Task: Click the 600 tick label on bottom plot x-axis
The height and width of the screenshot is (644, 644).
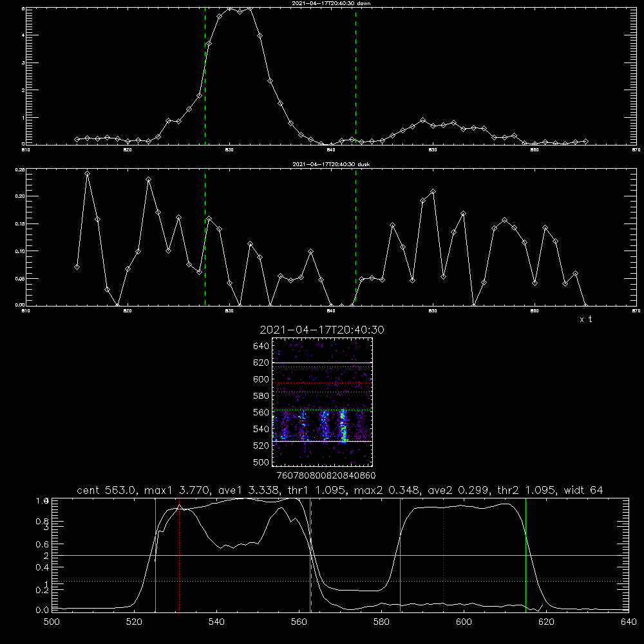Action: pyautogui.click(x=464, y=621)
